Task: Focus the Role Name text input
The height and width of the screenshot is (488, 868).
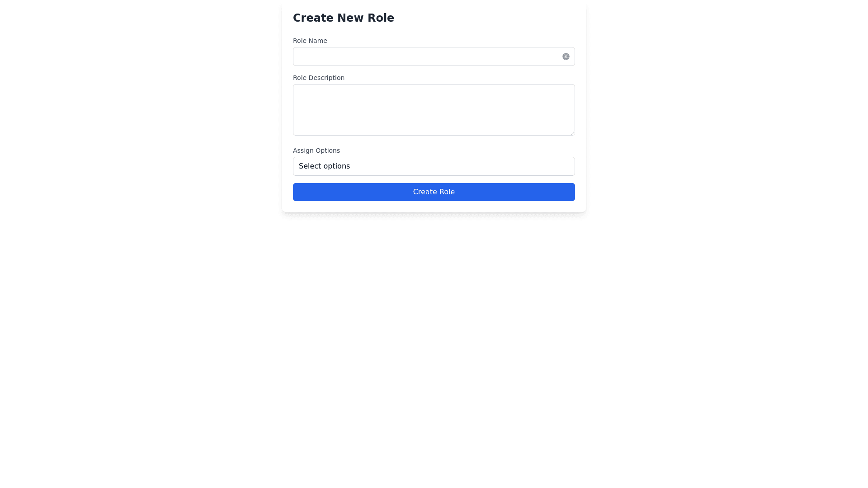Action: click(425, 56)
